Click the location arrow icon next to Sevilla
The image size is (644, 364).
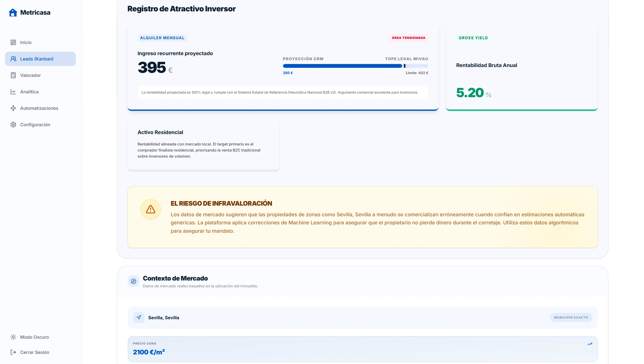pyautogui.click(x=139, y=317)
